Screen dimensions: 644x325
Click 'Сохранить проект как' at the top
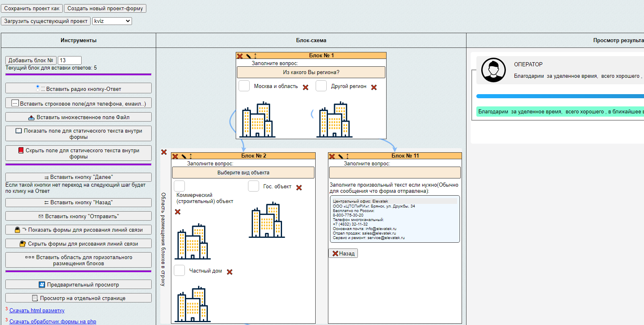click(32, 8)
